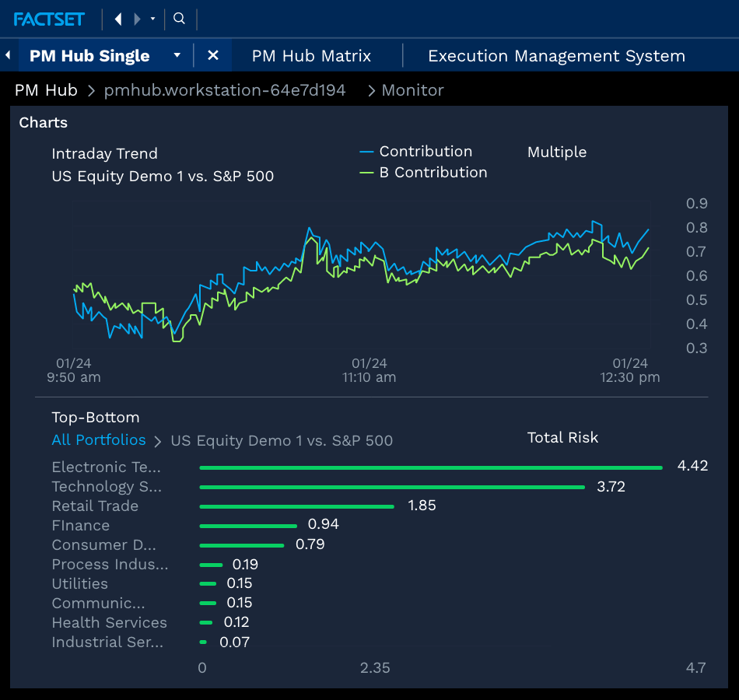The height and width of the screenshot is (700, 739).
Task: Close the PM Hub Single tab
Action: click(213, 54)
